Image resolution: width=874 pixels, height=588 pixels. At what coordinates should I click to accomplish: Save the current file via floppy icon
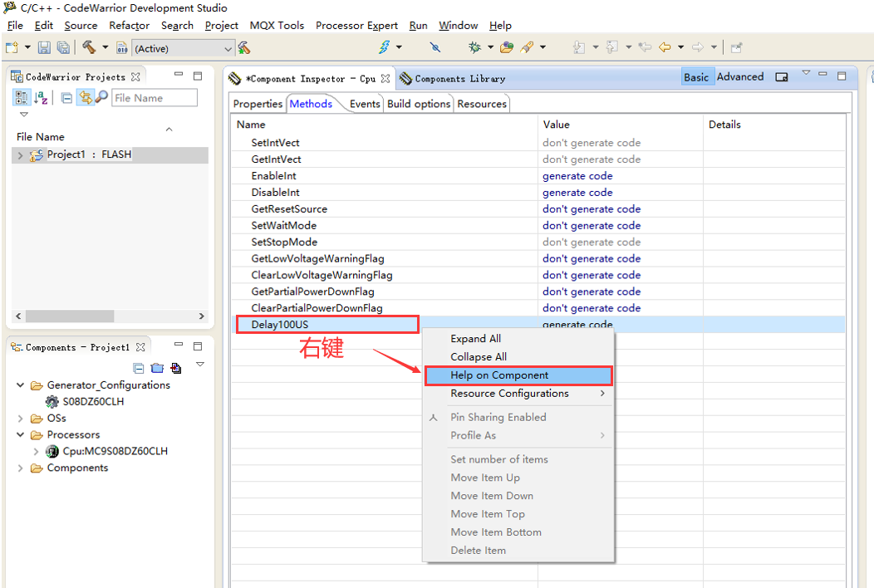point(44,48)
